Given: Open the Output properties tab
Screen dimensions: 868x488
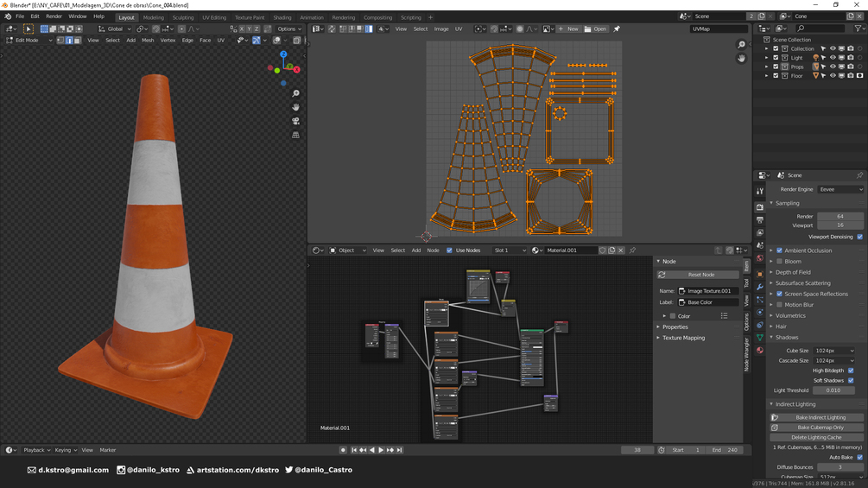Looking at the screenshot, I should [760, 219].
